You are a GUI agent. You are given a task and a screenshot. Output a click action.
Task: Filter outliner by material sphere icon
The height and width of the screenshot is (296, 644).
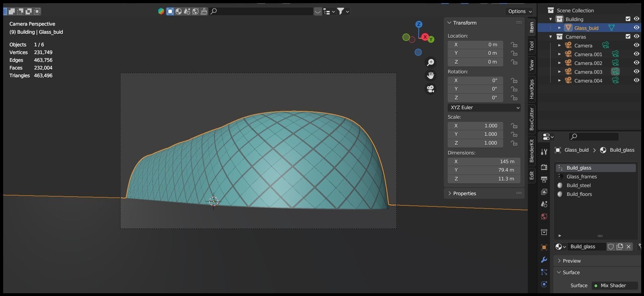click(x=179, y=11)
